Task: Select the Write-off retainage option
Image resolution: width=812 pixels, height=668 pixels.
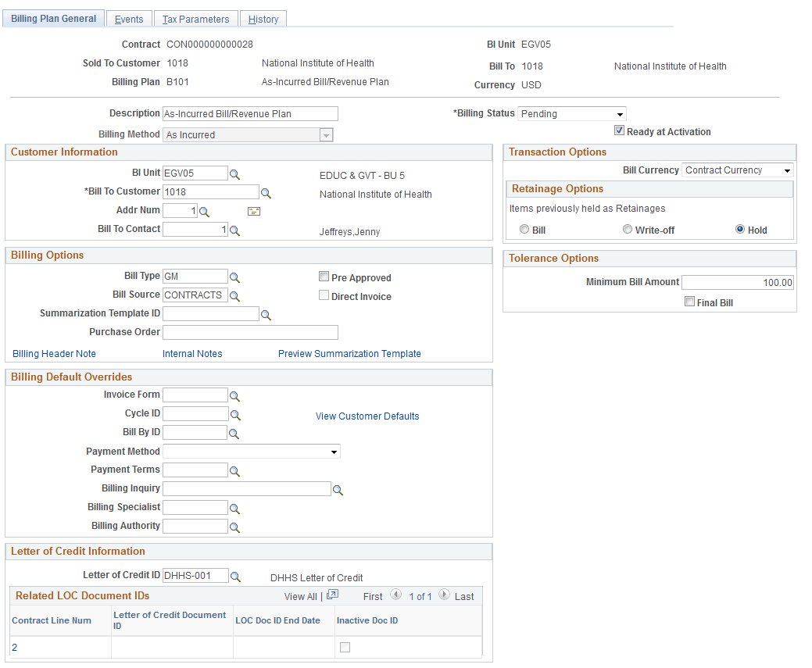Action: click(x=628, y=229)
